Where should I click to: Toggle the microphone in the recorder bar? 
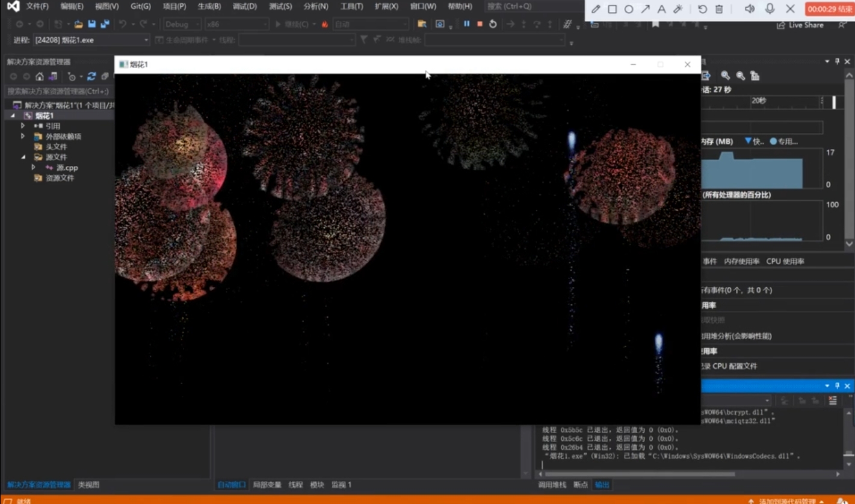[770, 9]
